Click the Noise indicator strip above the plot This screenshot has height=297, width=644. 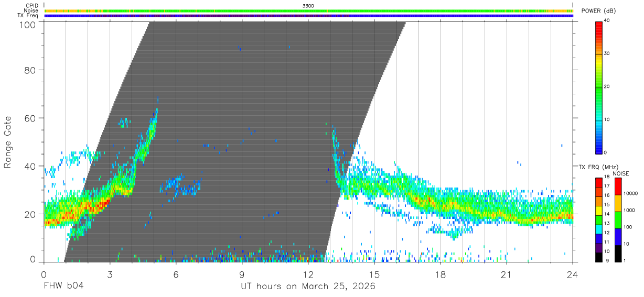tap(309, 10)
